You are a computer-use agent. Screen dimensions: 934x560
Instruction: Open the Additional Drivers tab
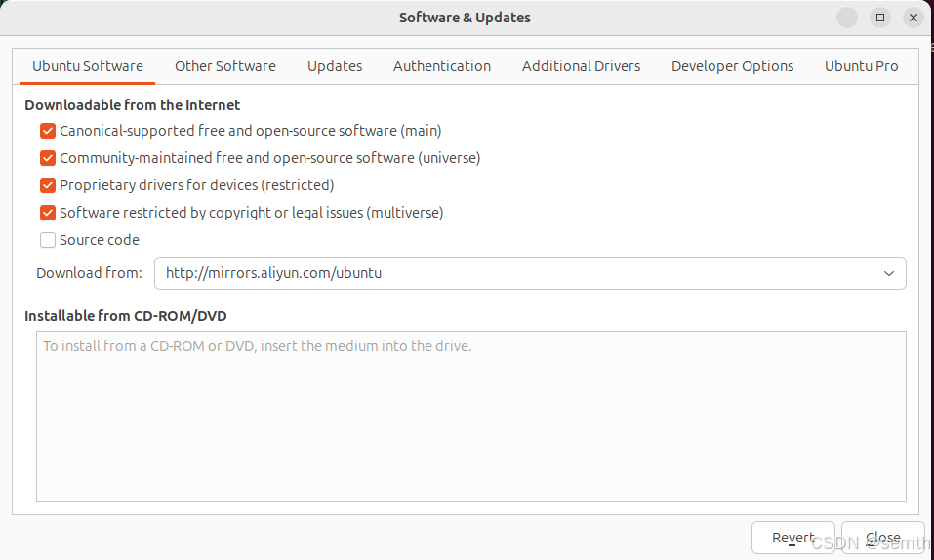point(582,66)
